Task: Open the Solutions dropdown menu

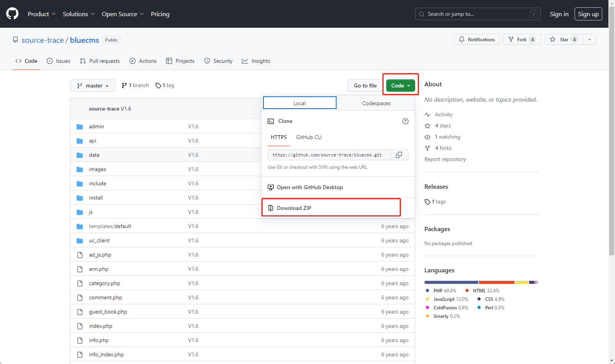Action: pyautogui.click(x=79, y=14)
